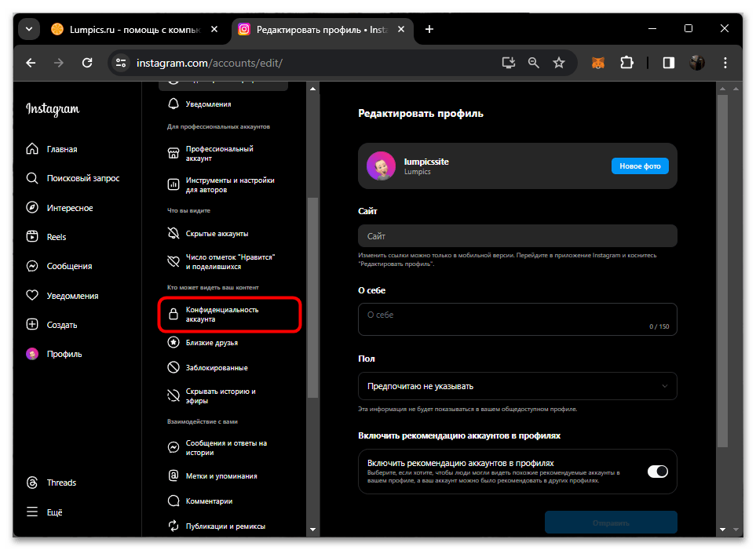
Task: Bookmark page with star icon
Action: [x=558, y=63]
